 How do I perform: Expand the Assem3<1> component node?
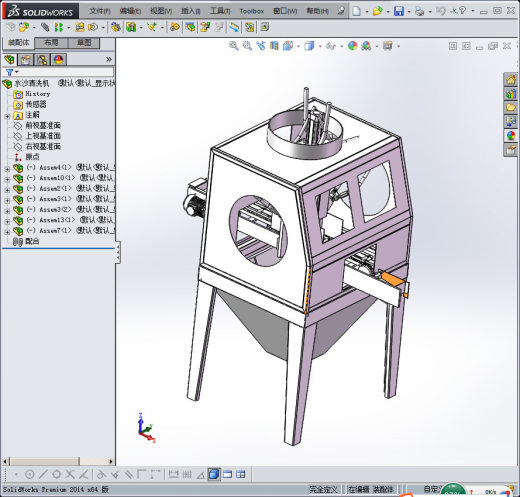pyautogui.click(x=7, y=200)
